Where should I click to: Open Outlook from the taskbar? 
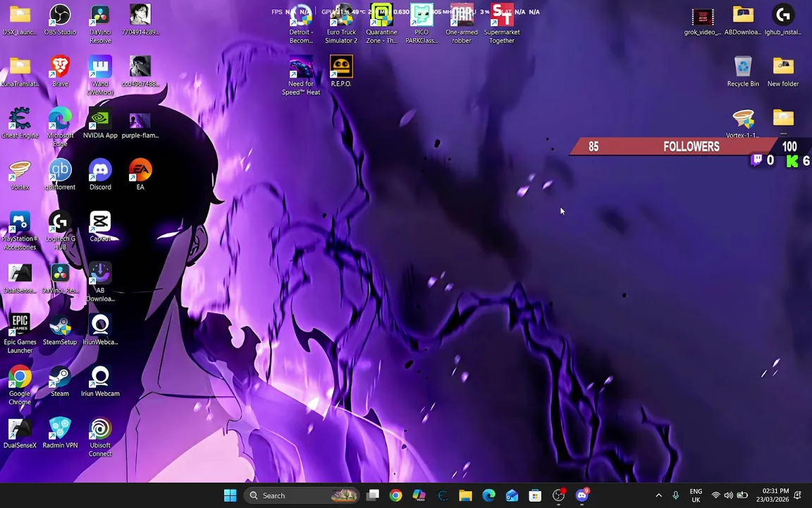pos(512,495)
